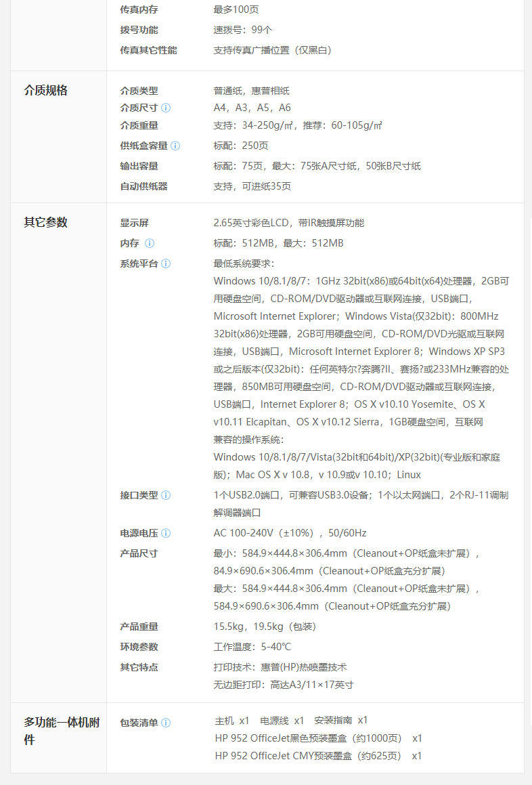The width and height of the screenshot is (532, 785).
Task: Click the 环境参数 label
Action: (139, 647)
